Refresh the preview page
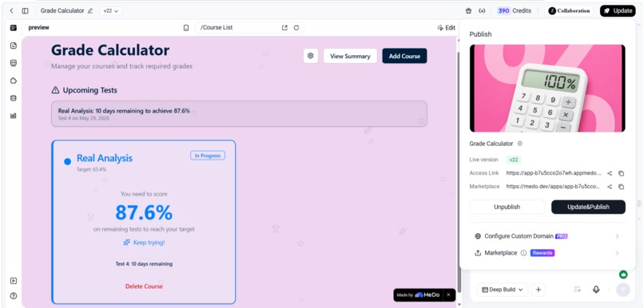The height and width of the screenshot is (308, 644). (x=296, y=27)
